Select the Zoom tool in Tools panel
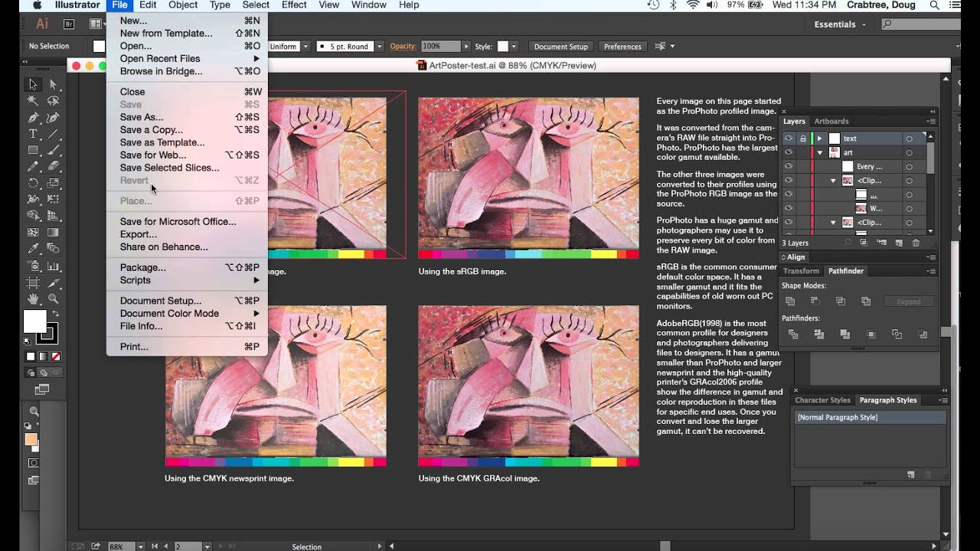Screen dimensions: 980x551 click(x=54, y=298)
